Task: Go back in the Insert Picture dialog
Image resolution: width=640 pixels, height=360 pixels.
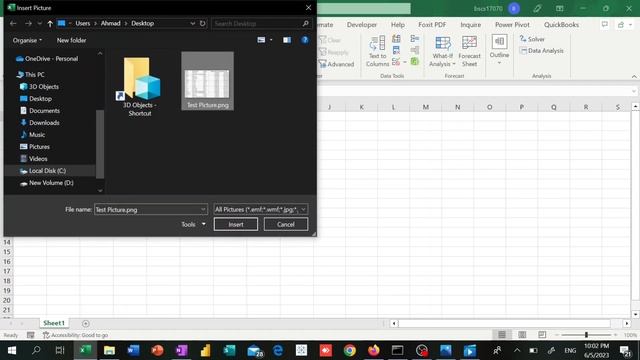Action: pos(13,24)
